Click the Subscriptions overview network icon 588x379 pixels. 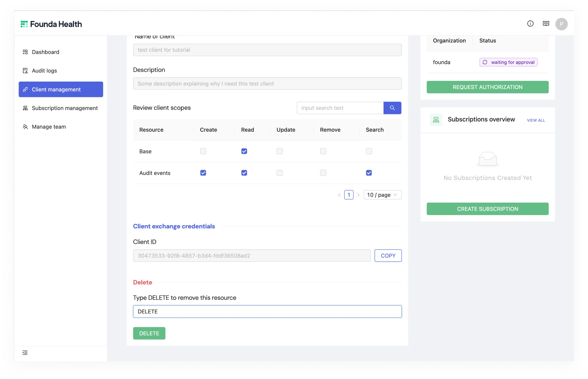pos(436,120)
